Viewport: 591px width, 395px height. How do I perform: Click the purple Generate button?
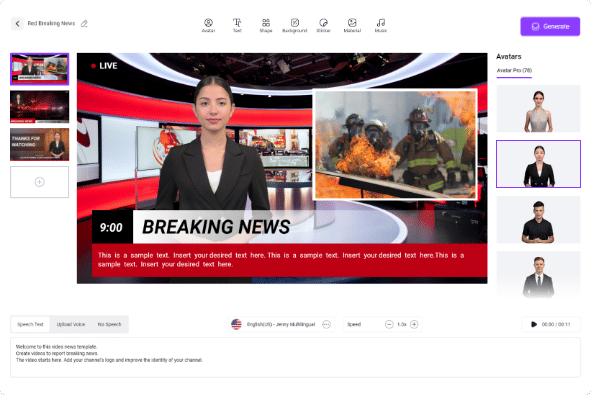click(x=550, y=26)
